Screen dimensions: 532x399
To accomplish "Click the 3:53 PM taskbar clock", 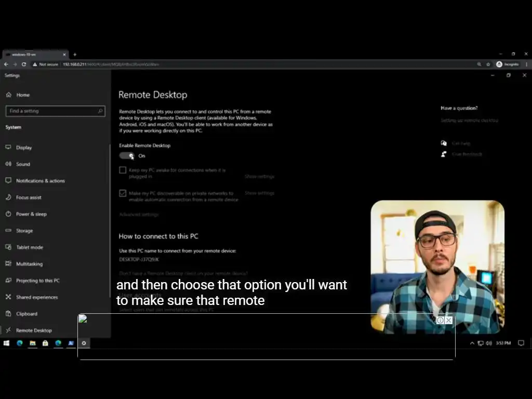I will tap(503, 343).
